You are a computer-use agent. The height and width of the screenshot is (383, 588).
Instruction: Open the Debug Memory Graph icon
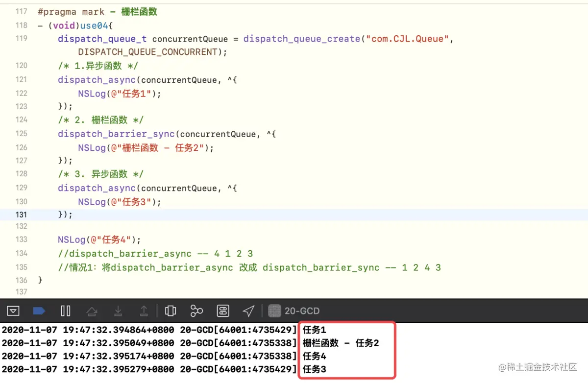point(196,311)
